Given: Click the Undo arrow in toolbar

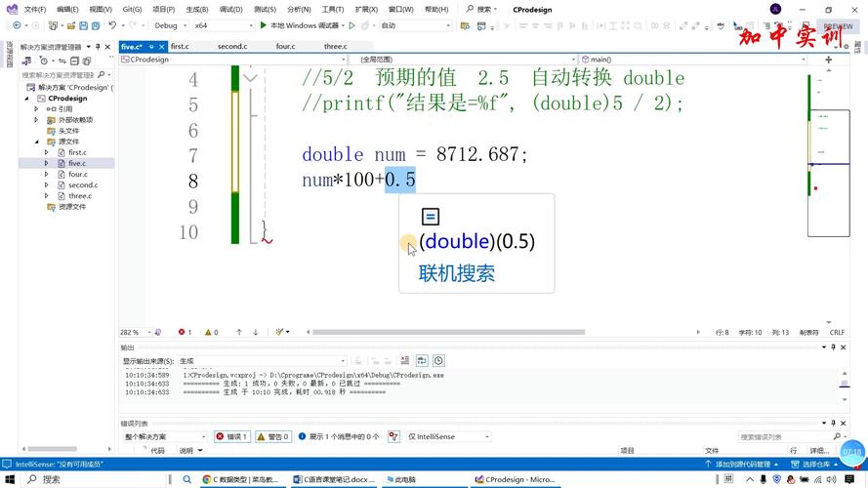Looking at the screenshot, I should 112,25.
